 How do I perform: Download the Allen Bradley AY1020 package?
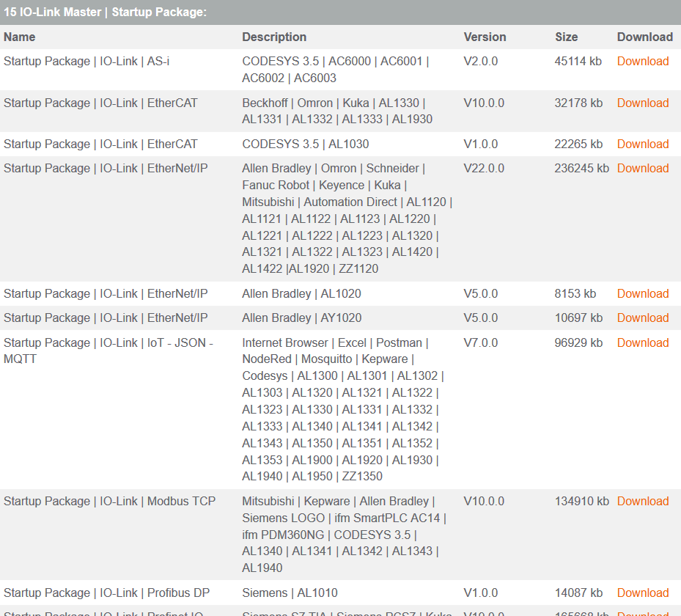tap(642, 318)
